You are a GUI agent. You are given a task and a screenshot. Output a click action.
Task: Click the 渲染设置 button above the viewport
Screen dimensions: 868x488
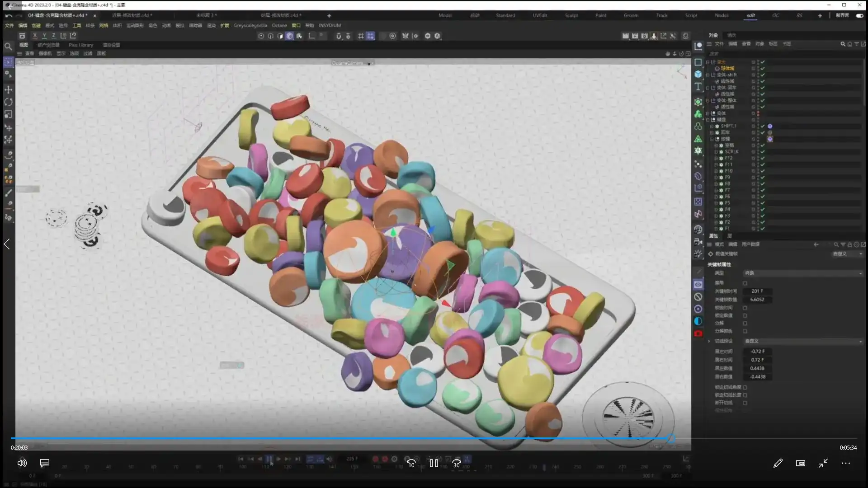click(x=111, y=45)
